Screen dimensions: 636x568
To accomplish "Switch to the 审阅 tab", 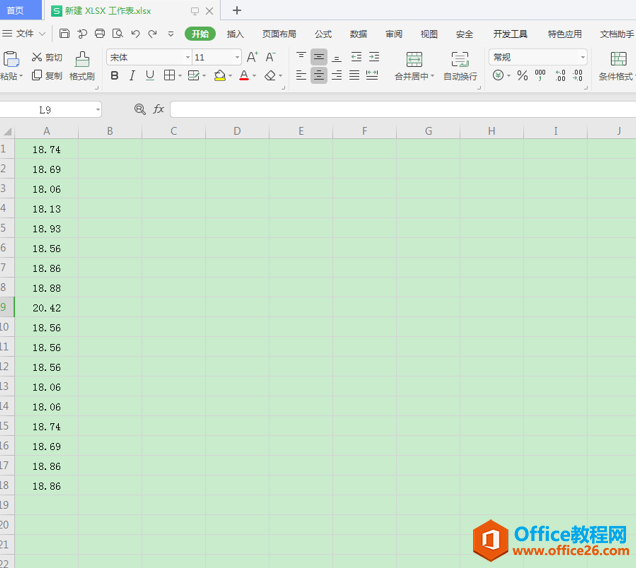I will point(394,34).
